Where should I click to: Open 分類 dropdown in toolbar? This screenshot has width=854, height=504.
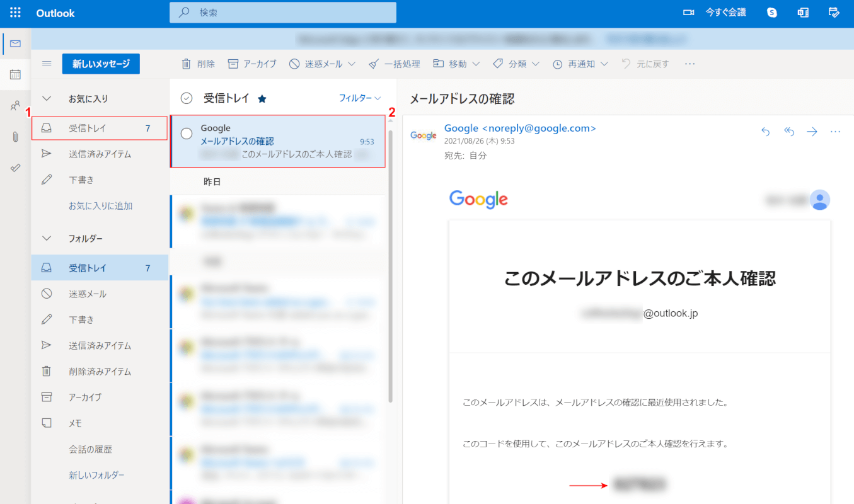point(516,64)
